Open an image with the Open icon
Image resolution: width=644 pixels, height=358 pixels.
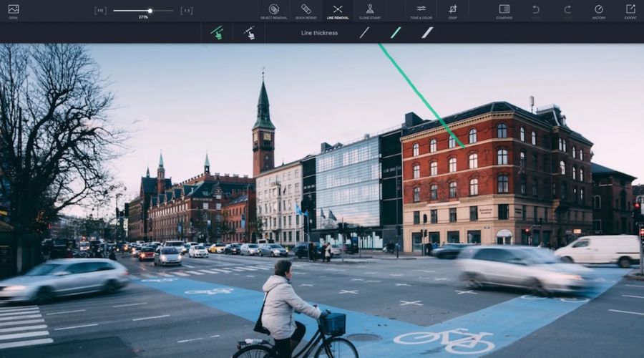click(x=13, y=11)
